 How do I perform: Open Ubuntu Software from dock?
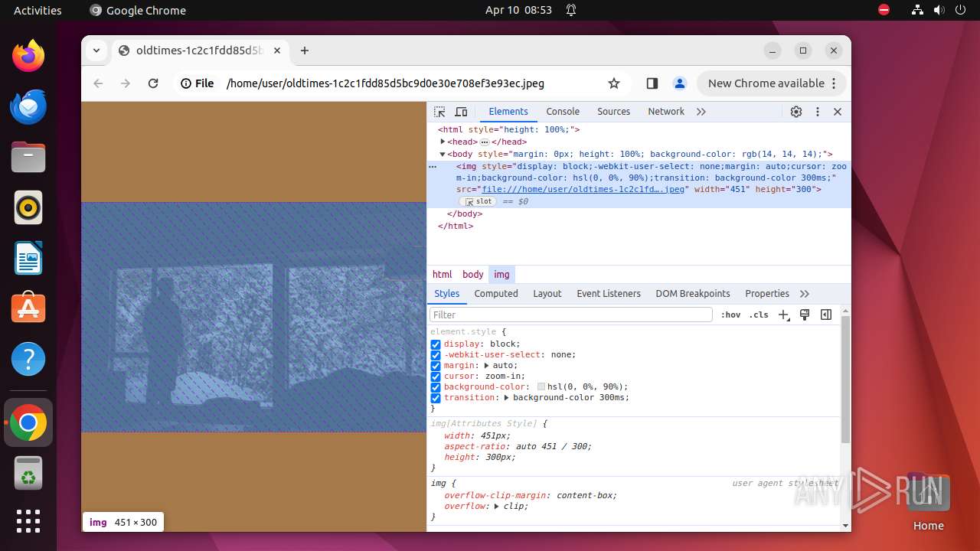pos(28,308)
